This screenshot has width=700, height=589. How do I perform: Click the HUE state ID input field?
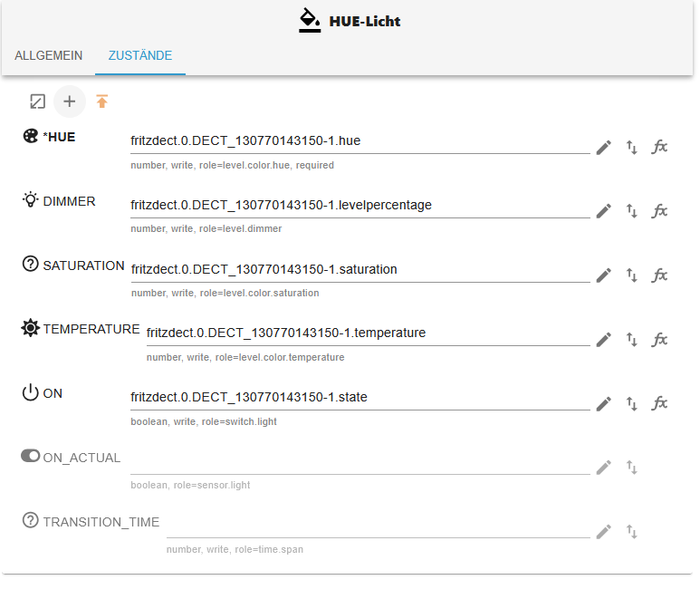(360, 141)
